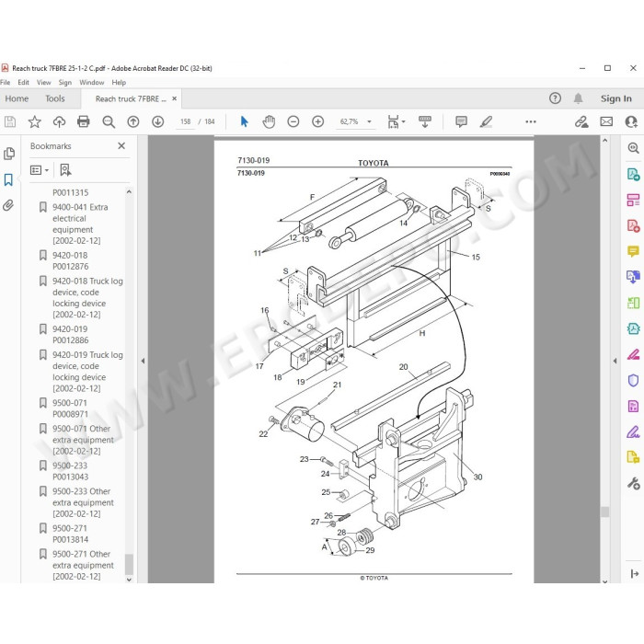Click document vertical scrollbar thumb
The height and width of the screenshot is (644, 644).
click(604, 512)
